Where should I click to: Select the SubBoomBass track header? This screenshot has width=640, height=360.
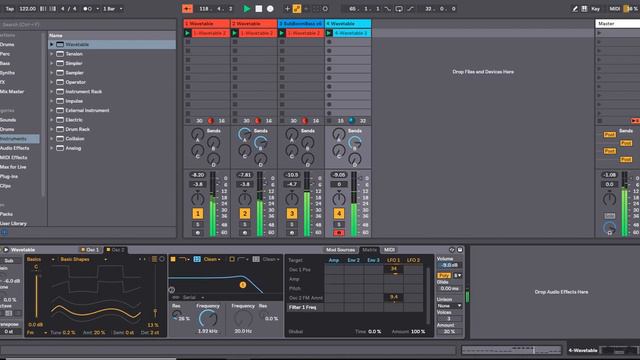(x=301, y=24)
